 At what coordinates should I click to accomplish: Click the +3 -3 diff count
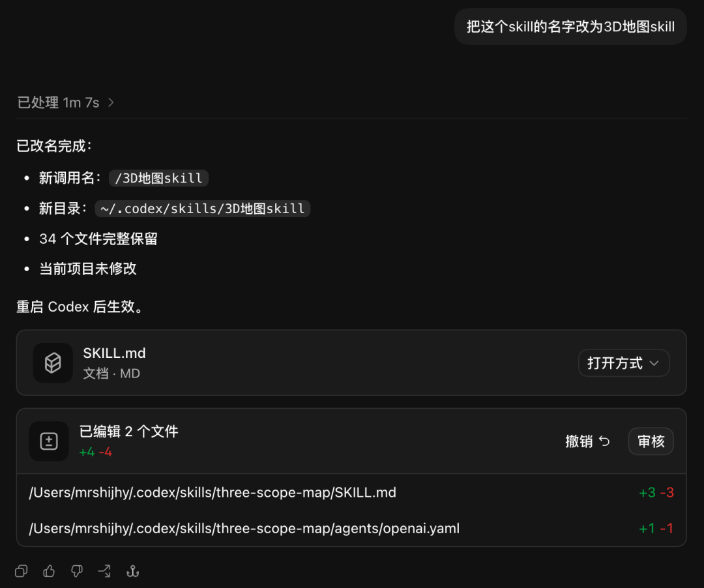[656, 492]
